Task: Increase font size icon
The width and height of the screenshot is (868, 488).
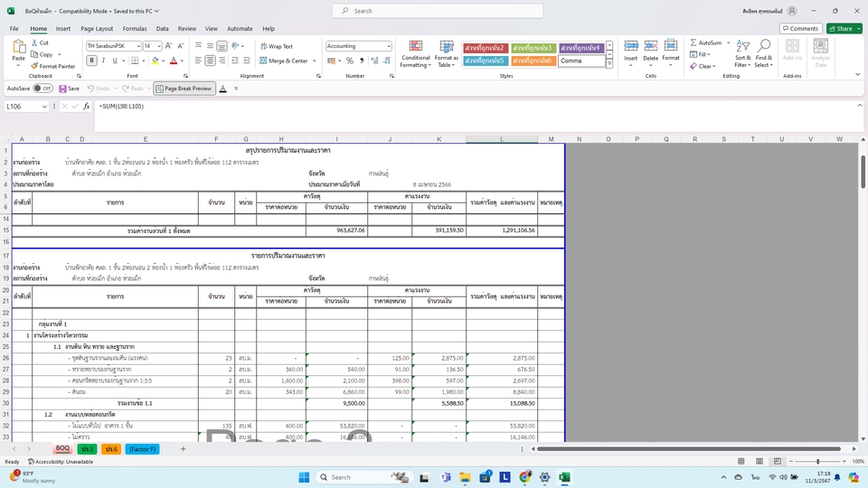Action: [x=169, y=46]
